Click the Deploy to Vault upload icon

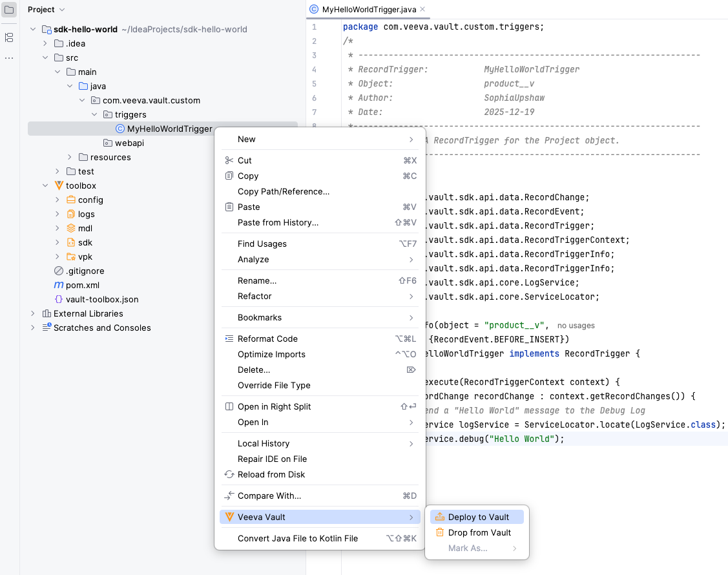pos(440,517)
